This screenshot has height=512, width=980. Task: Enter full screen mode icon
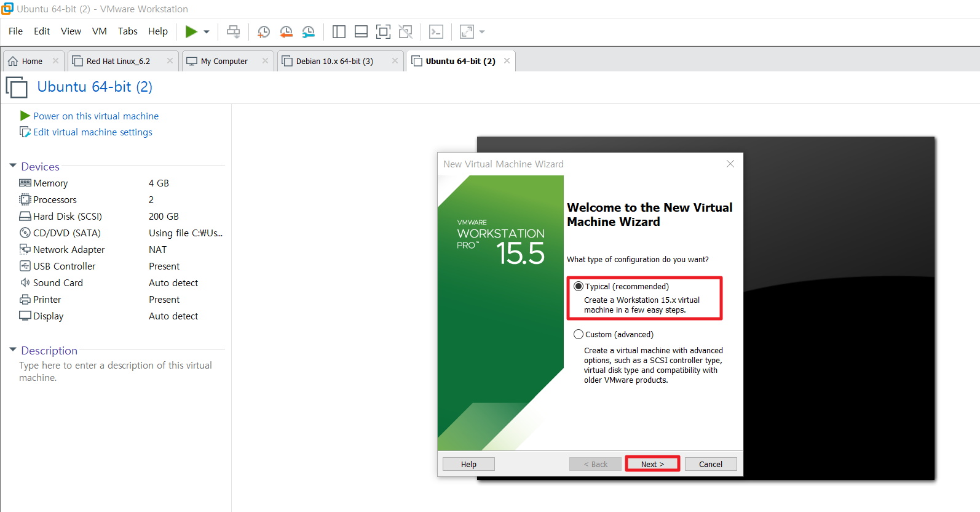click(x=383, y=31)
